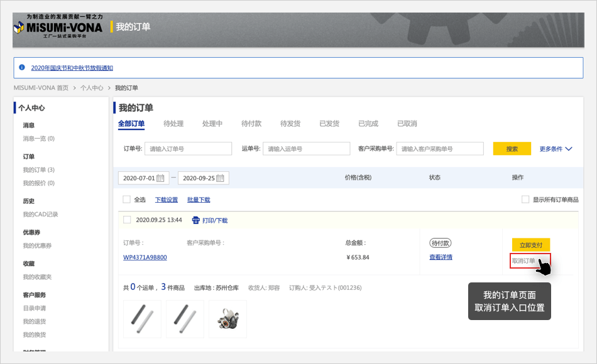Open the first product thumbnail image
This screenshot has width=597, height=364.
[143, 319]
